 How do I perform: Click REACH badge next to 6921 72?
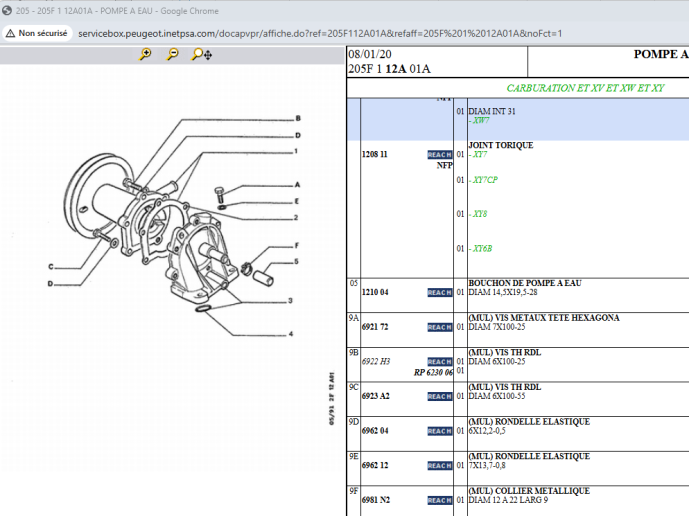coord(439,328)
